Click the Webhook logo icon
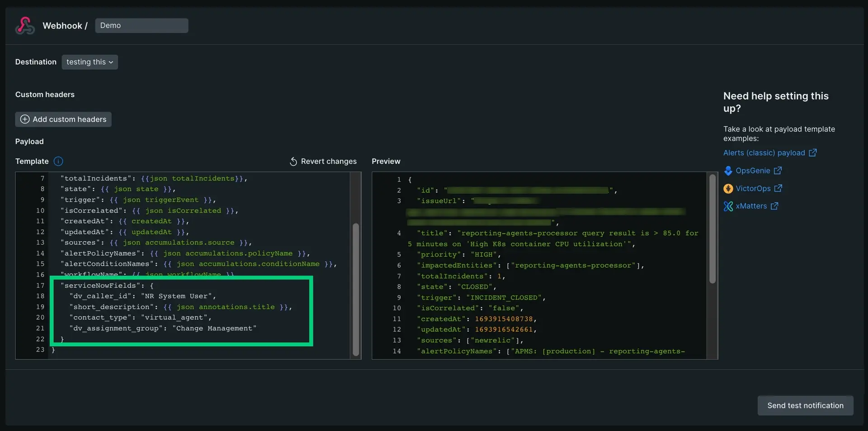This screenshot has height=431, width=868. pos(25,26)
